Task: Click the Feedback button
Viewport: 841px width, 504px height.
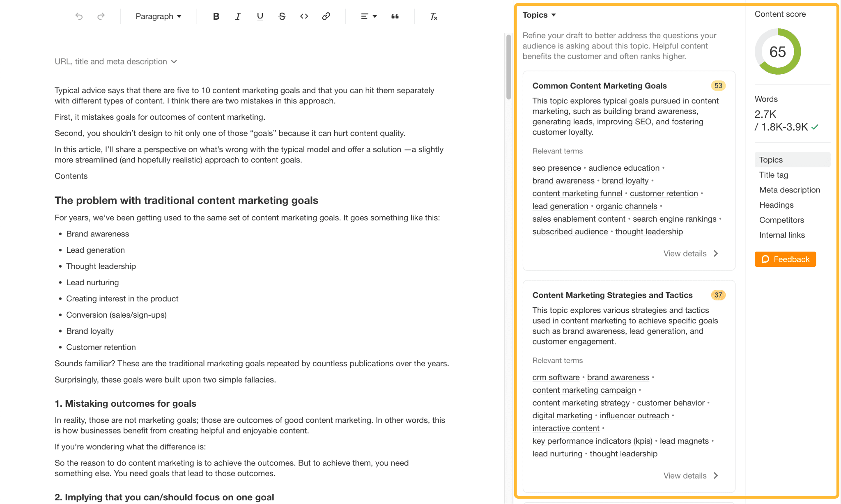Action: pyautogui.click(x=786, y=259)
